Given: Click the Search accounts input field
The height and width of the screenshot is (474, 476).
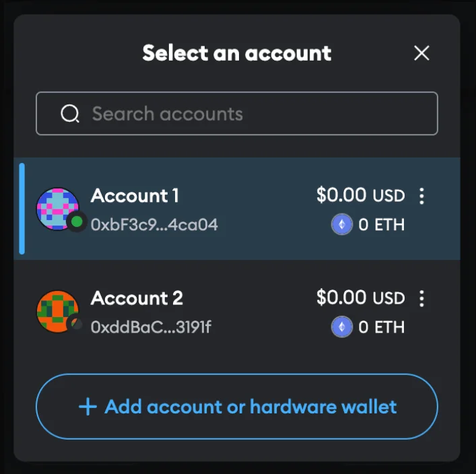Looking at the screenshot, I should [x=237, y=113].
